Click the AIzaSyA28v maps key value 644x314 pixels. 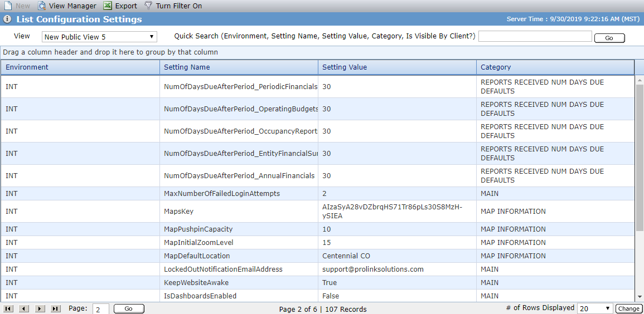click(392, 212)
